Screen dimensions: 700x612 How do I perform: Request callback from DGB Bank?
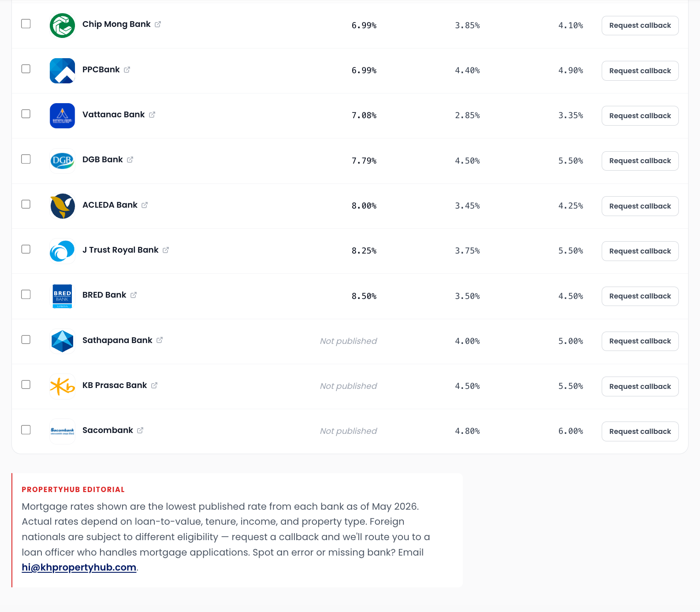click(x=640, y=160)
